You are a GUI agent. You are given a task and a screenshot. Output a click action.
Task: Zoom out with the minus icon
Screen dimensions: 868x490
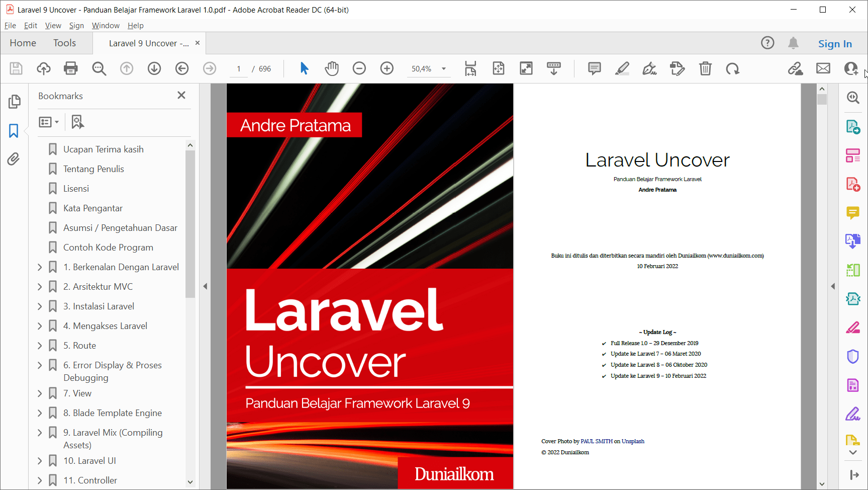coord(359,68)
